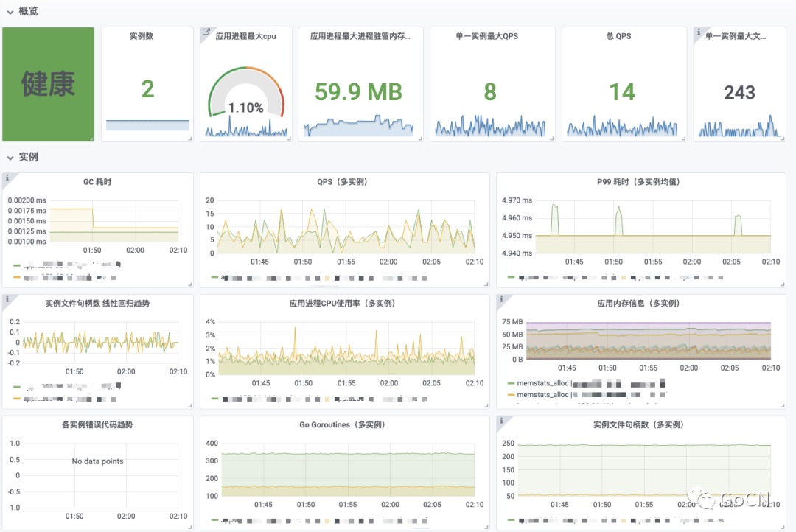Open 应用内存信息(多实例) panel title menu
This screenshot has width=796, height=532.
click(638, 303)
